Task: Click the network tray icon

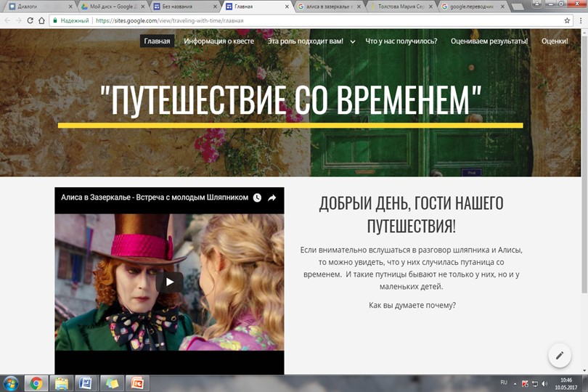Action: pos(535,384)
